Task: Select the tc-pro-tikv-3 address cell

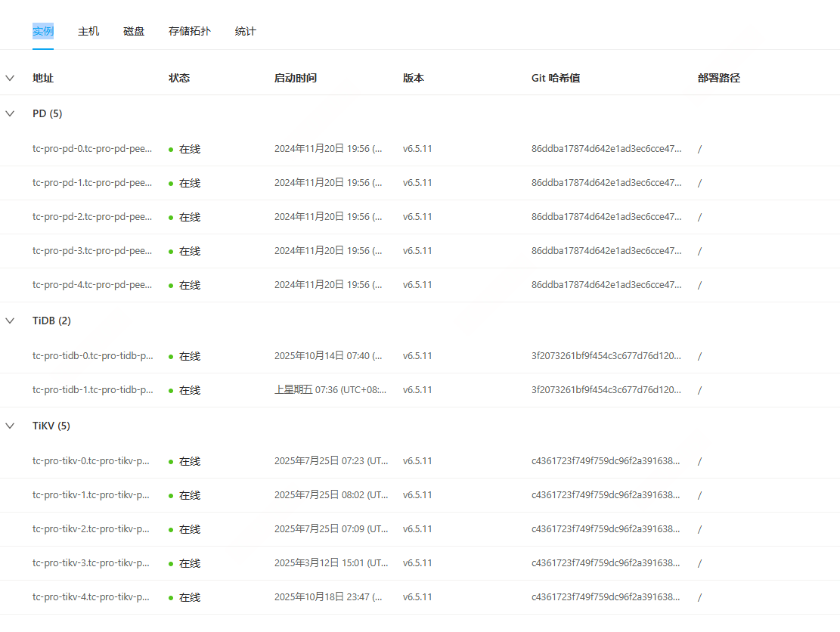Action: click(x=91, y=563)
